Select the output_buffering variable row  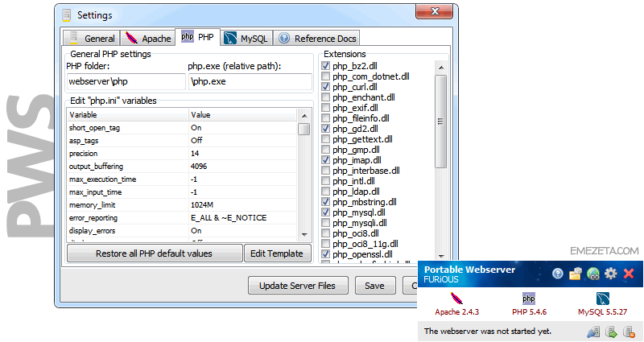[x=182, y=167]
